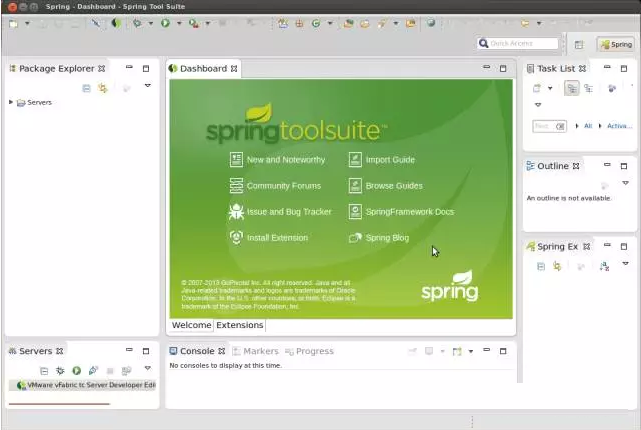Start the server in debug mode icon
Viewport: 641px width, 430px height.
pyautogui.click(x=60, y=371)
